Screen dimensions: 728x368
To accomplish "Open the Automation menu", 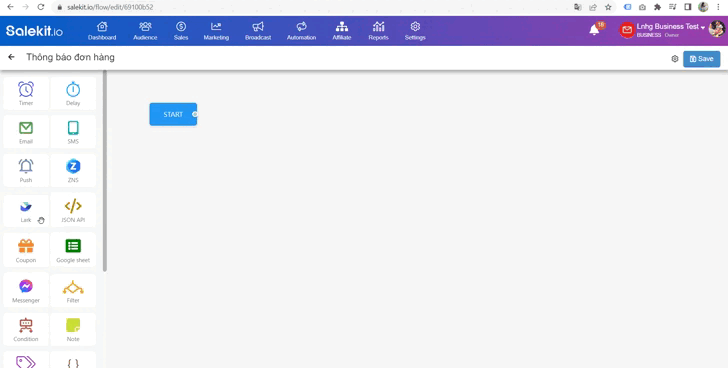I will [301, 31].
